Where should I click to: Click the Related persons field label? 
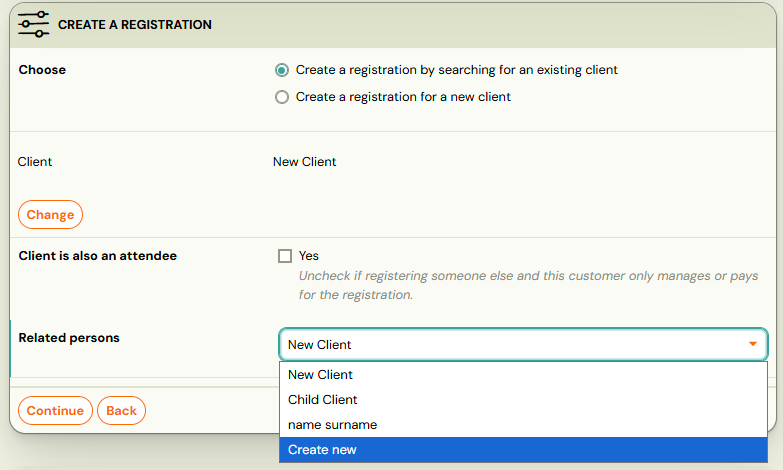[x=69, y=338]
